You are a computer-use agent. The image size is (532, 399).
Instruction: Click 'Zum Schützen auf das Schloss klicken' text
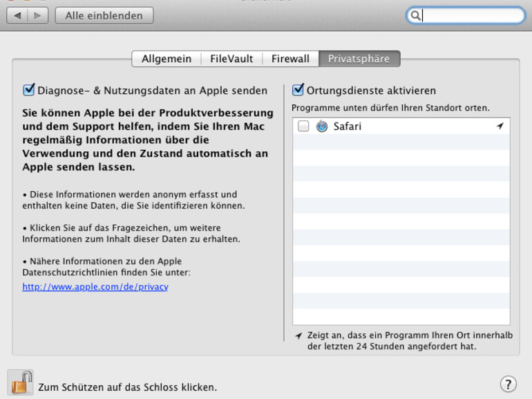point(128,387)
